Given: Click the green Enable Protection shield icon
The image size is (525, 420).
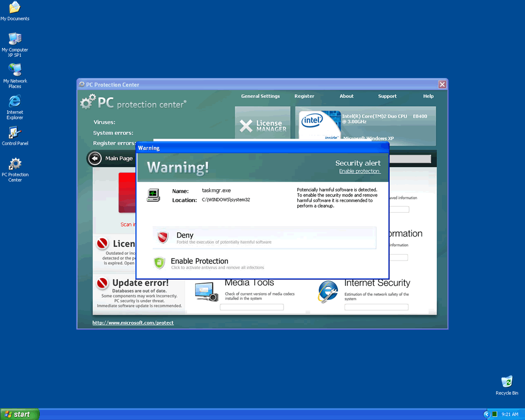Looking at the screenshot, I should pos(159,263).
